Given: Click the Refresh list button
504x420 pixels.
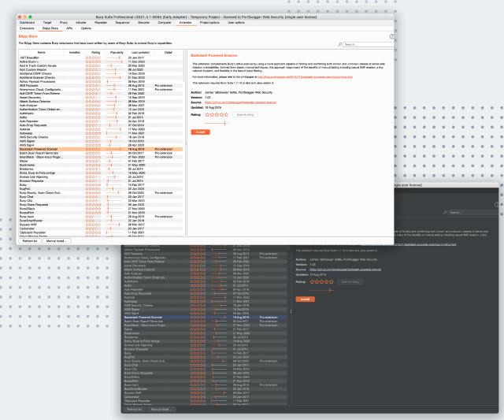Looking at the screenshot, I should (30, 241).
